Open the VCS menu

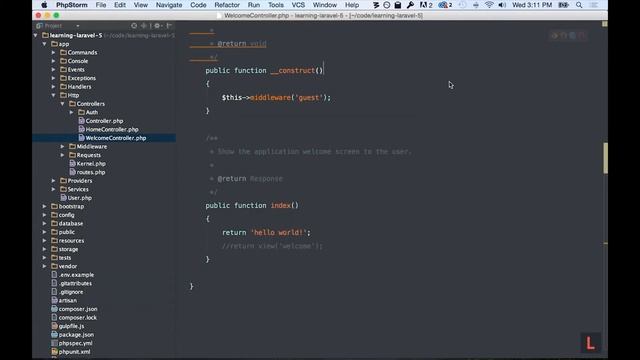pos(298,5)
